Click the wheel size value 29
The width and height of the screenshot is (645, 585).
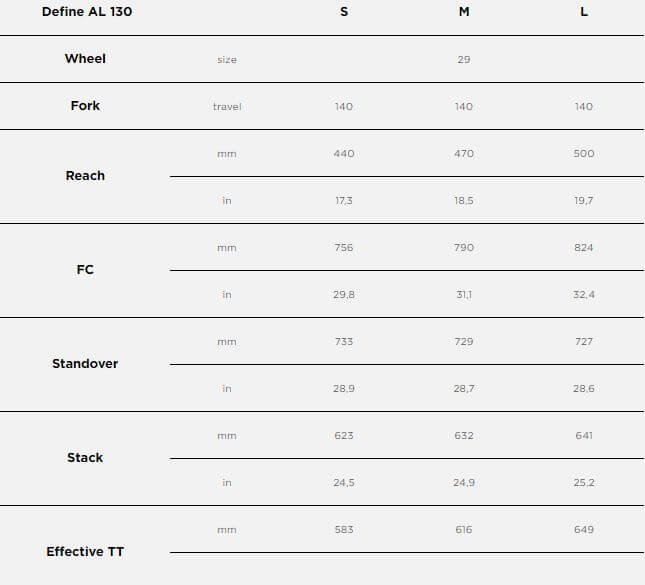464,59
